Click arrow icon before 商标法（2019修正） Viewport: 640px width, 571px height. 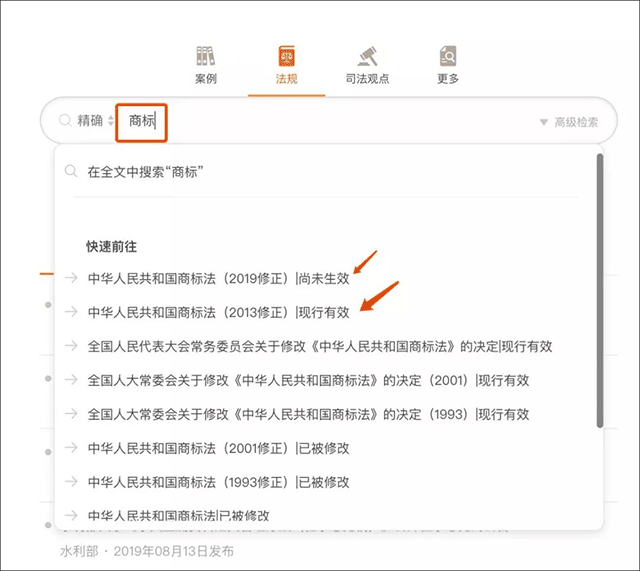[71, 278]
